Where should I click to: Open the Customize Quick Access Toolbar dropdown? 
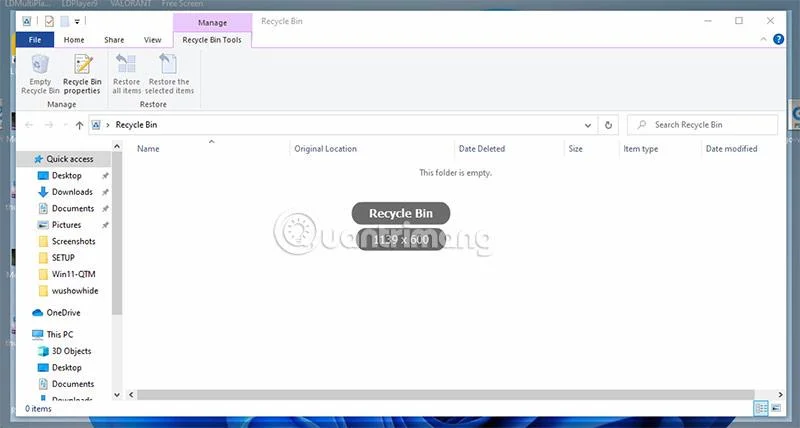[x=77, y=21]
